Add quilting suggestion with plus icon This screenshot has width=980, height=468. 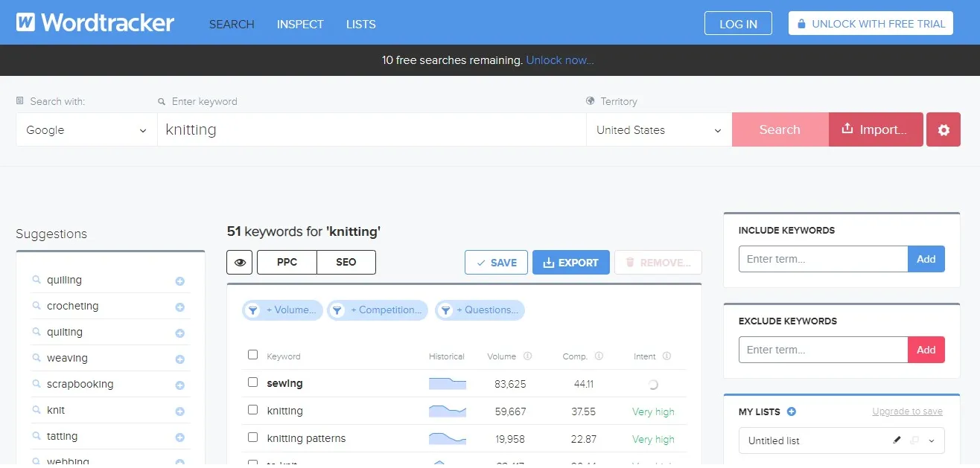click(179, 333)
